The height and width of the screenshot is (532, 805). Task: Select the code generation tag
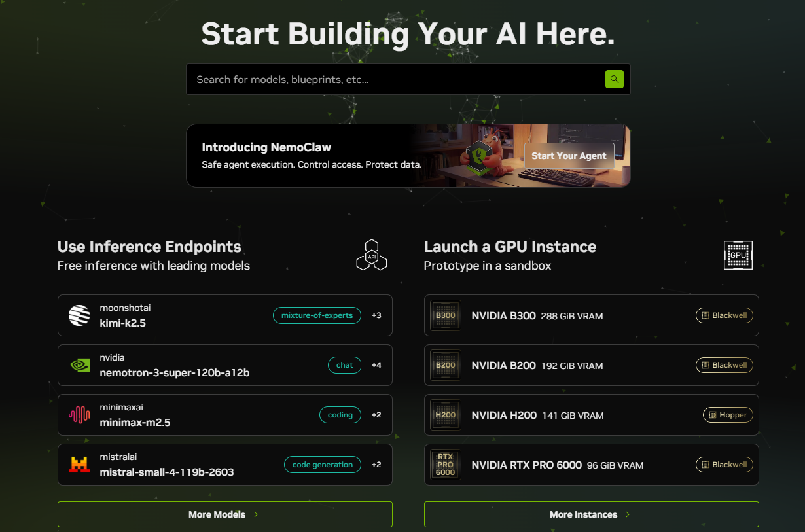322,465
